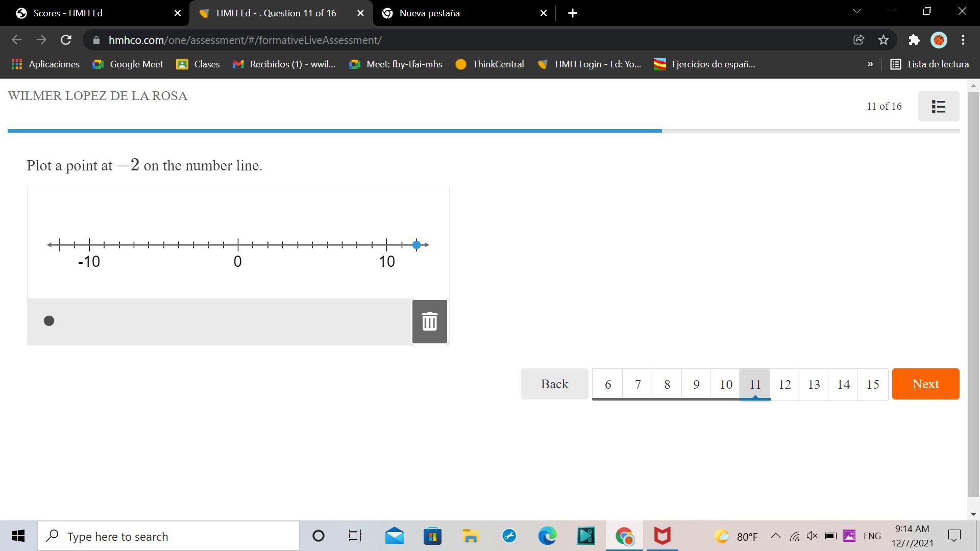The image size is (980, 551).
Task: Open the extensions puzzle icon
Action: pos(914,40)
